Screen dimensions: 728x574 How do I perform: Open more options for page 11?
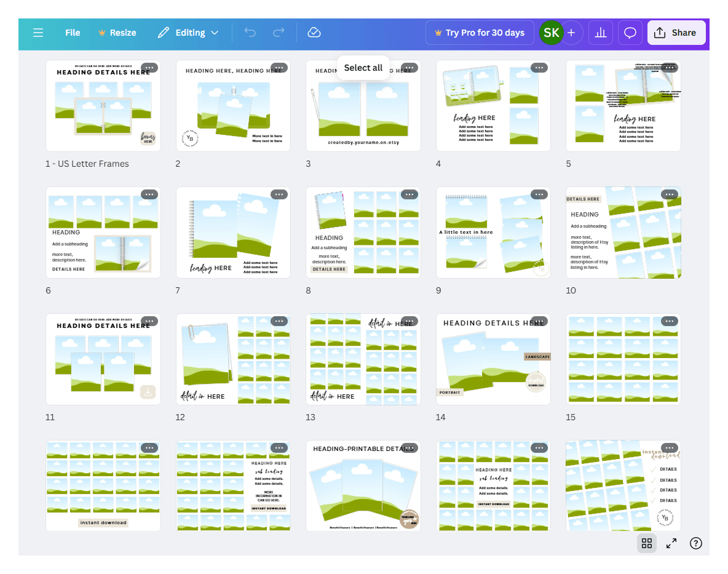pyautogui.click(x=149, y=321)
